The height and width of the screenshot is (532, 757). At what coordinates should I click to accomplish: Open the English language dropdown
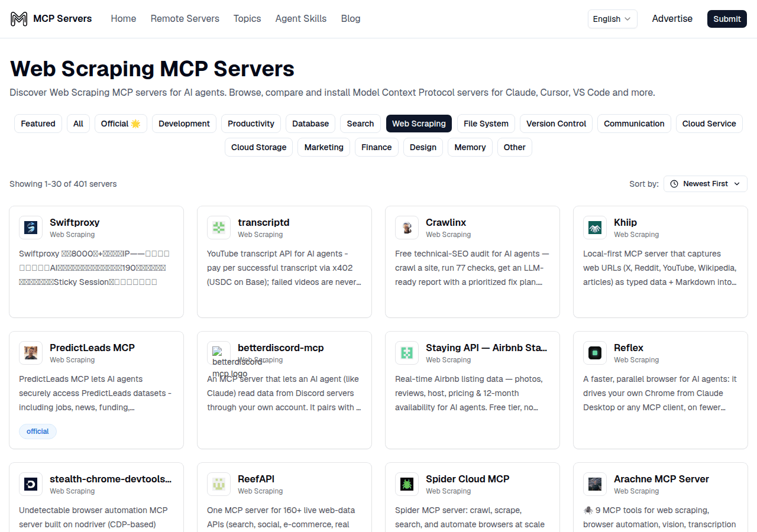612,19
